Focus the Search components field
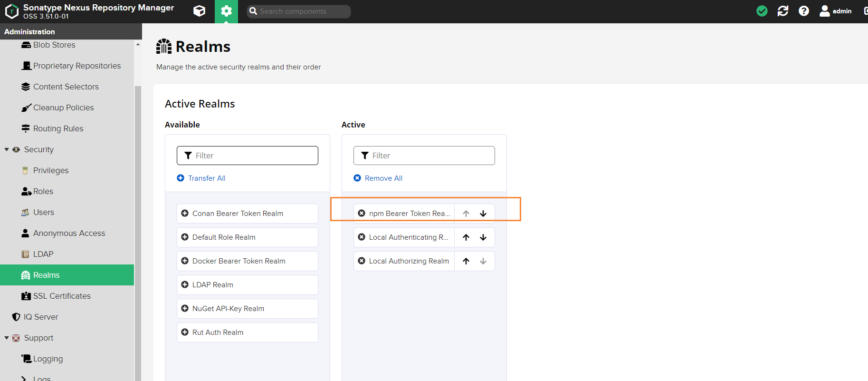This screenshot has height=381, width=868. coord(299,11)
